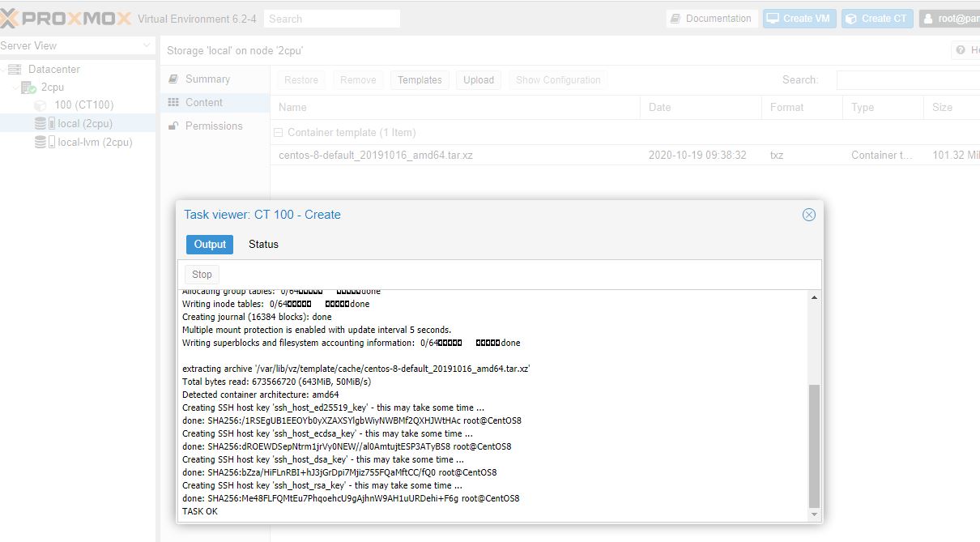
Task: Focus the top Search field
Action: pyautogui.click(x=332, y=19)
